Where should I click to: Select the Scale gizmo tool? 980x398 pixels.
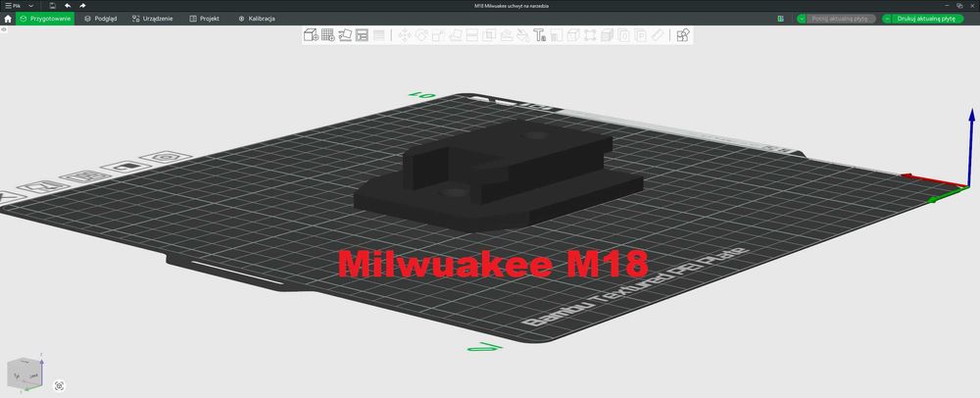(438, 35)
